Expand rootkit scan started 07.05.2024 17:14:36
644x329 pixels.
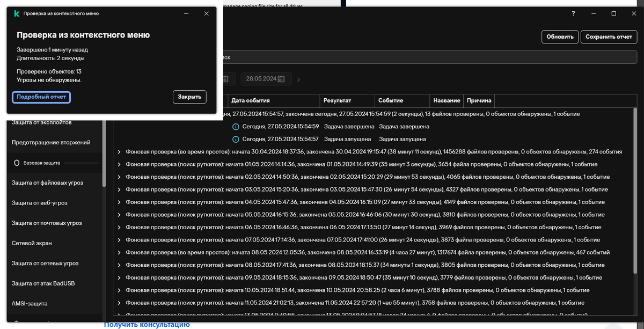point(119,240)
